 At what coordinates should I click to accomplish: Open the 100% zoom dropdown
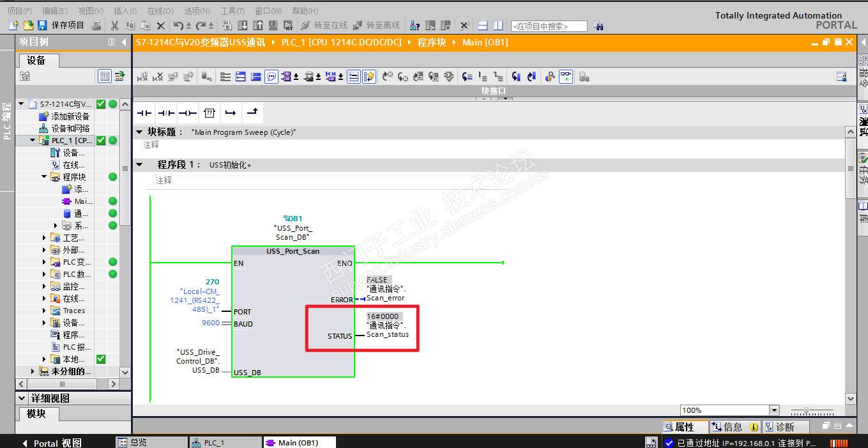[x=775, y=410]
